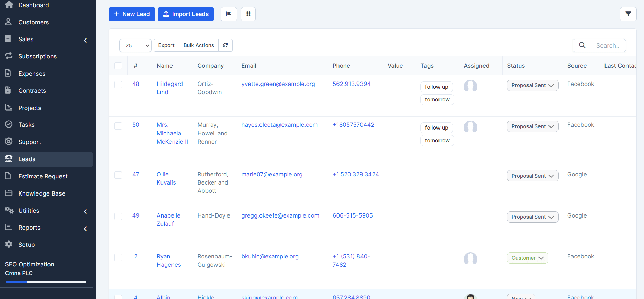The height and width of the screenshot is (299, 644).
Task: Click assigned avatar for Ryan Hagenes
Action: 470,259
